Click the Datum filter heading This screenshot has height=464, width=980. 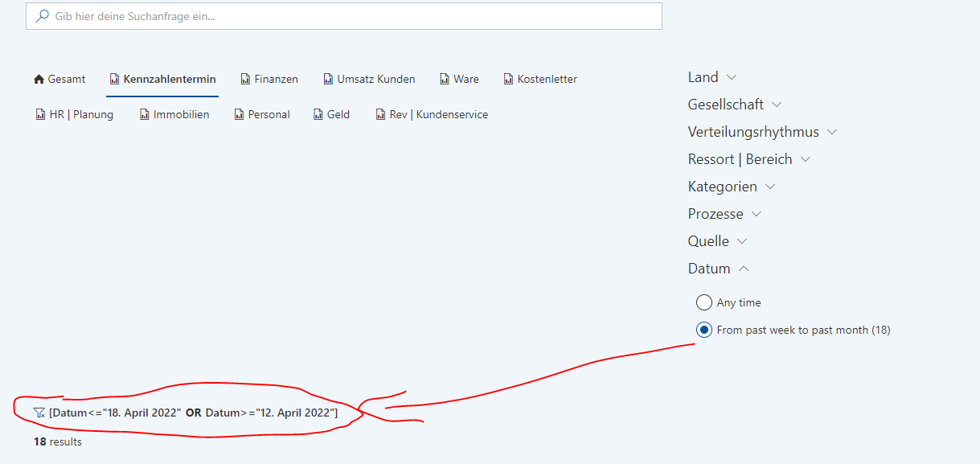point(709,269)
